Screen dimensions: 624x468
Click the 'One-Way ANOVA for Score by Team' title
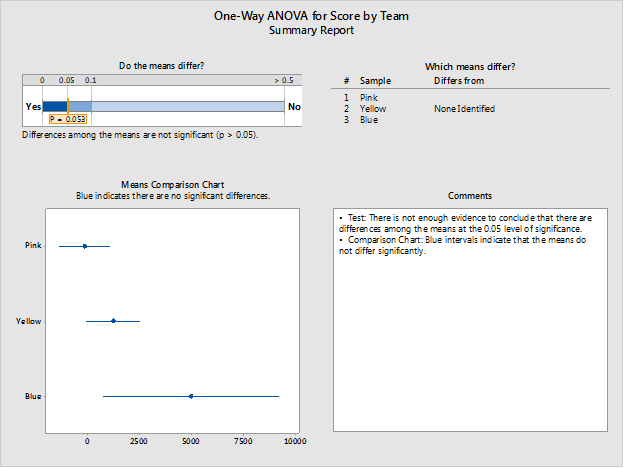tap(311, 16)
